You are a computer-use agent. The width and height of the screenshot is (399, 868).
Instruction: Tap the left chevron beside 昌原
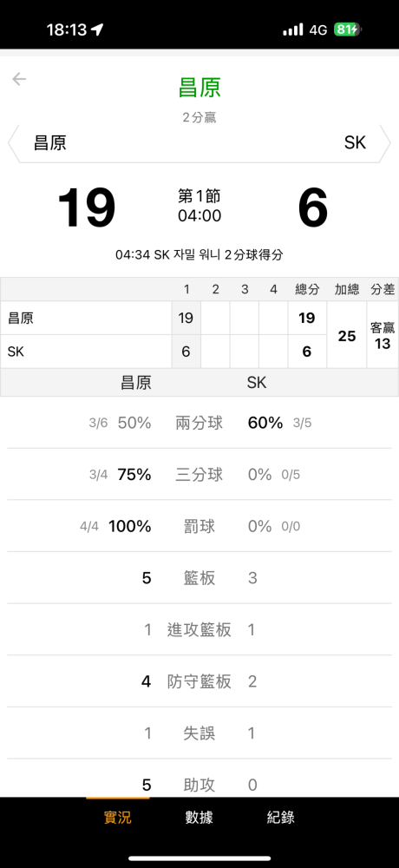click(13, 143)
